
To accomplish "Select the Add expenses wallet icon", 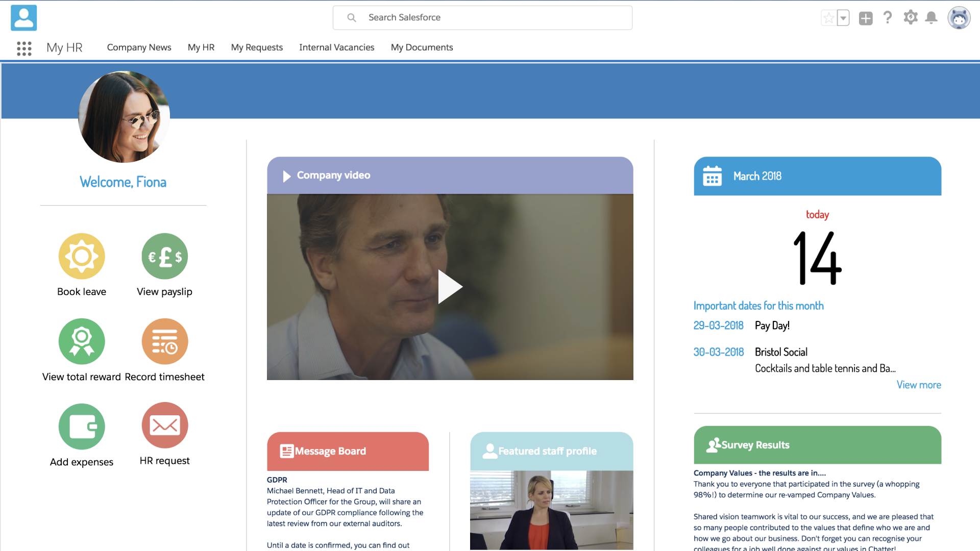I will pyautogui.click(x=82, y=426).
